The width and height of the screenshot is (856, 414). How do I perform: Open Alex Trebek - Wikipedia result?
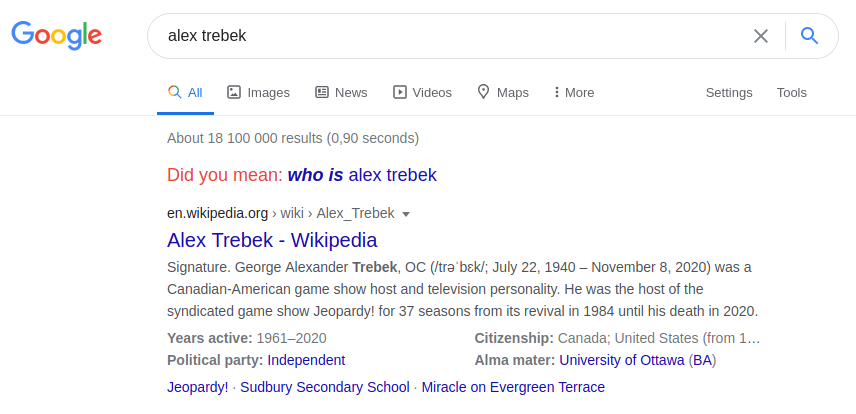(272, 240)
